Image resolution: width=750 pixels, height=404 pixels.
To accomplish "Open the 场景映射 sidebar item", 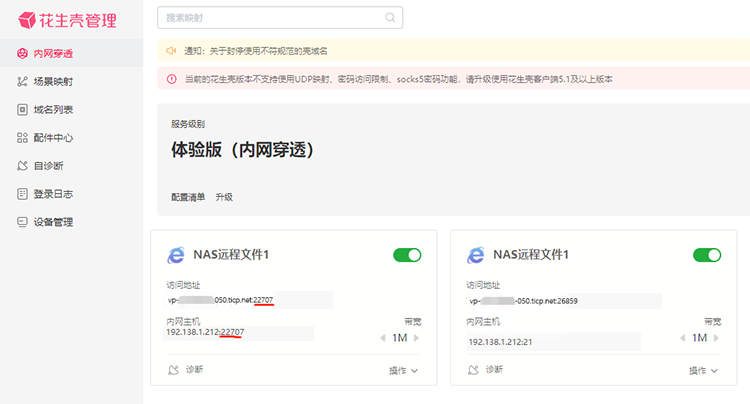I will pos(71,82).
